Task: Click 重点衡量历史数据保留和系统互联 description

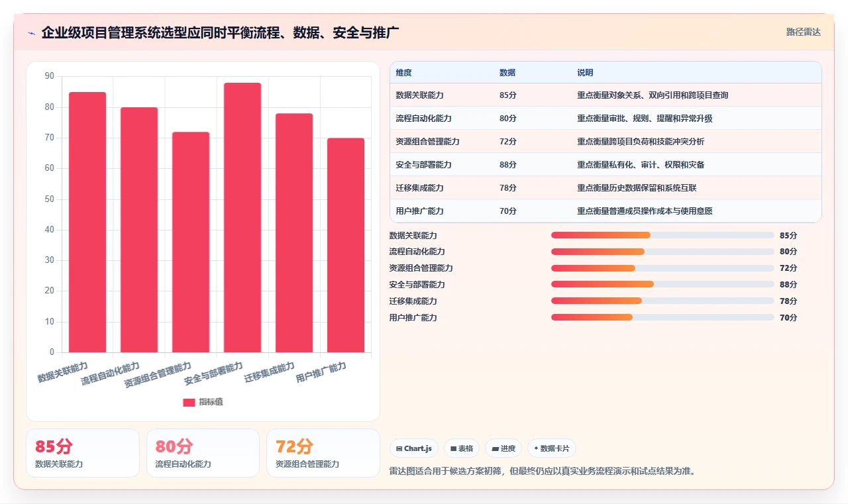Action: (637, 188)
